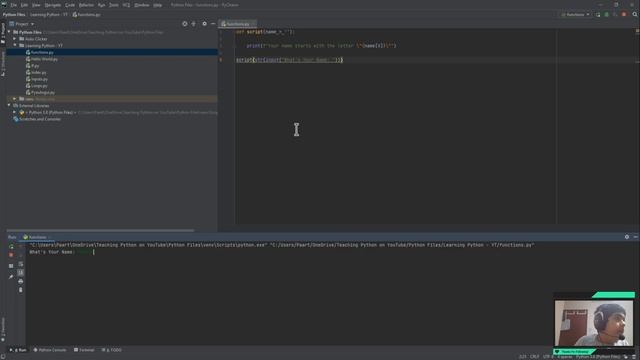Open the vertical Structure tool window tab
The width and height of the screenshot is (640, 360).
coord(3,63)
